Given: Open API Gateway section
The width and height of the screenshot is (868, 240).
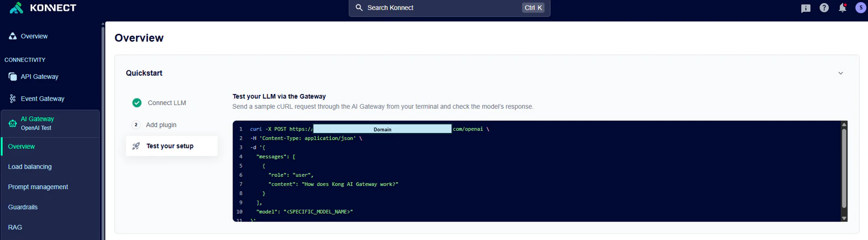Looking at the screenshot, I should coord(39,77).
